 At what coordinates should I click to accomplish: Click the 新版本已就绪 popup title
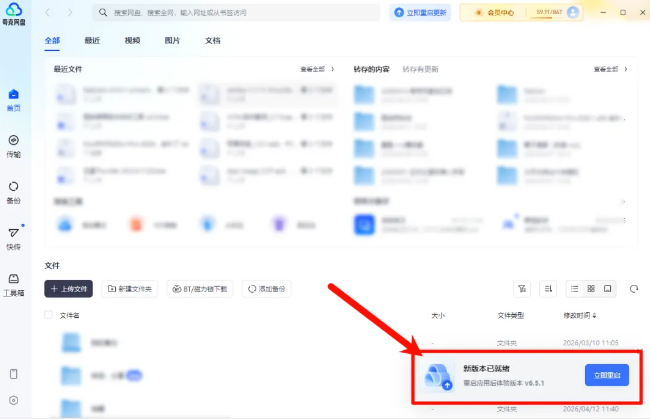(x=486, y=368)
